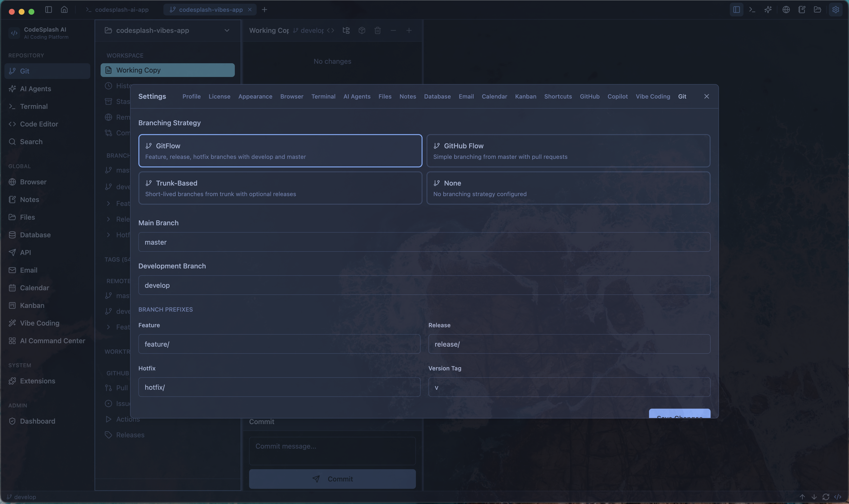This screenshot has height=504, width=849.
Task: Open the globe browser icon at top right
Action: 786,10
